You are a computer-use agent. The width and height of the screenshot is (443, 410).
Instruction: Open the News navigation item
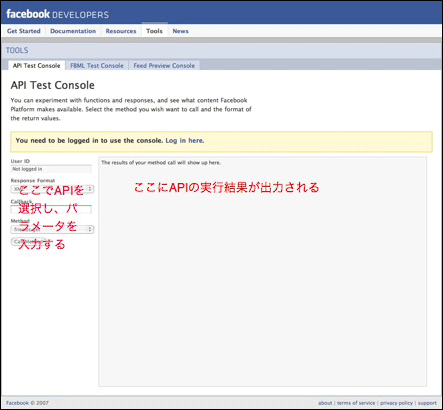click(x=180, y=31)
